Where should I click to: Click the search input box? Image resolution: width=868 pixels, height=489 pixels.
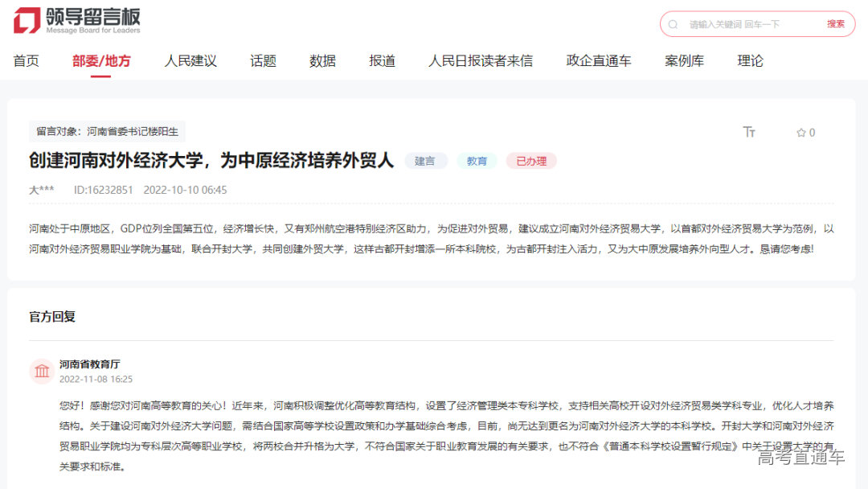pos(739,24)
